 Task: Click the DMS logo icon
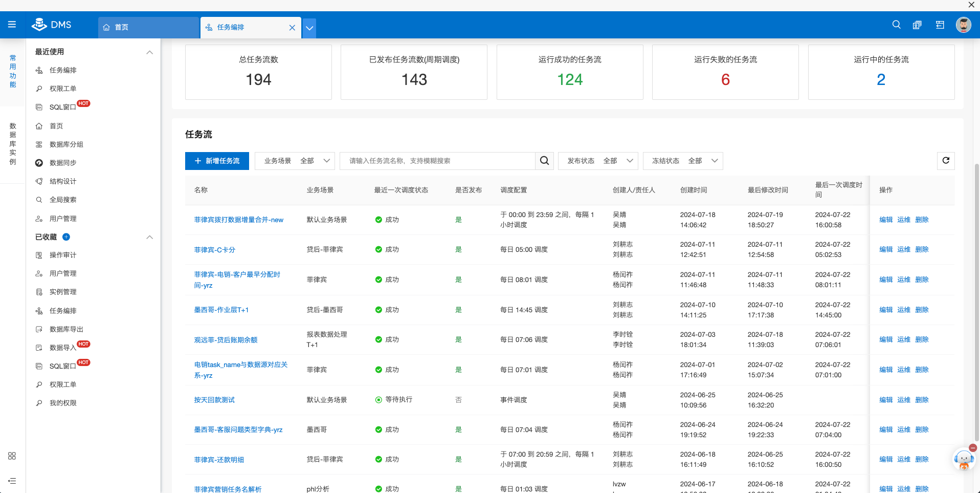point(39,25)
